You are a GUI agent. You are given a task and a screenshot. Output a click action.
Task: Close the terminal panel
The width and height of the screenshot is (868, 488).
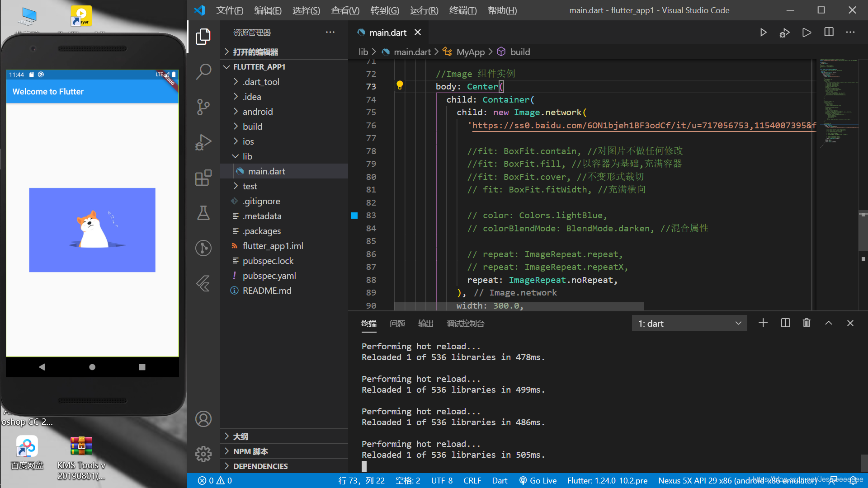[850, 323]
